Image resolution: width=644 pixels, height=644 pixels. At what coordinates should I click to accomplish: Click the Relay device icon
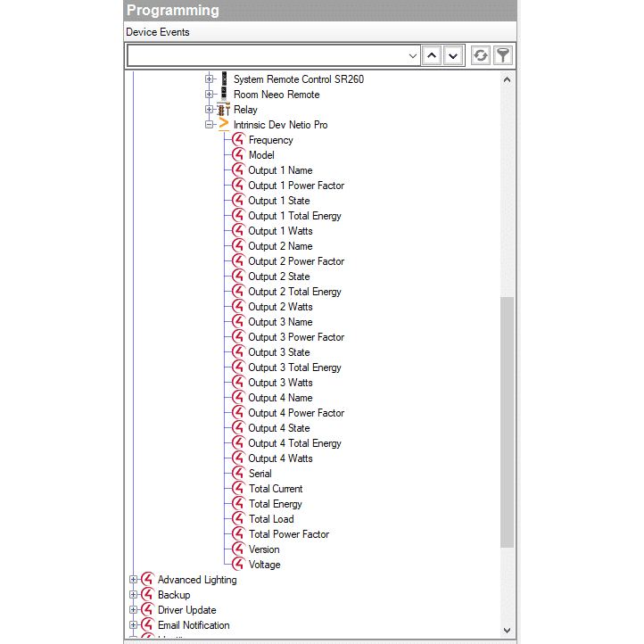tap(224, 110)
